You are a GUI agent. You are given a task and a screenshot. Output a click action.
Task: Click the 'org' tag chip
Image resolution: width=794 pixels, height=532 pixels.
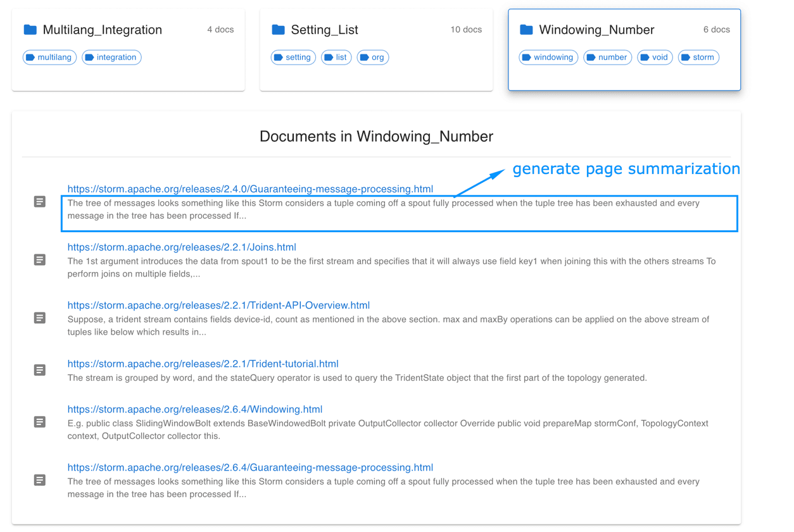coord(373,58)
